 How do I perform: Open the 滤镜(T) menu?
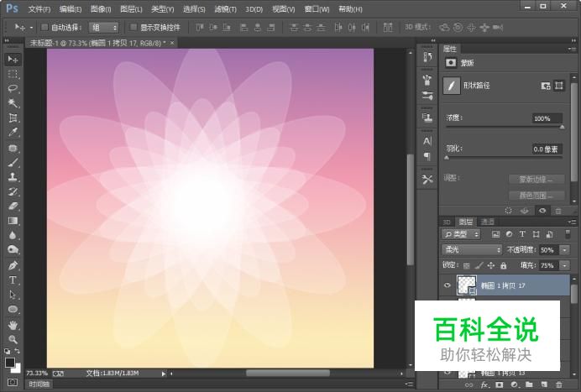225,9
